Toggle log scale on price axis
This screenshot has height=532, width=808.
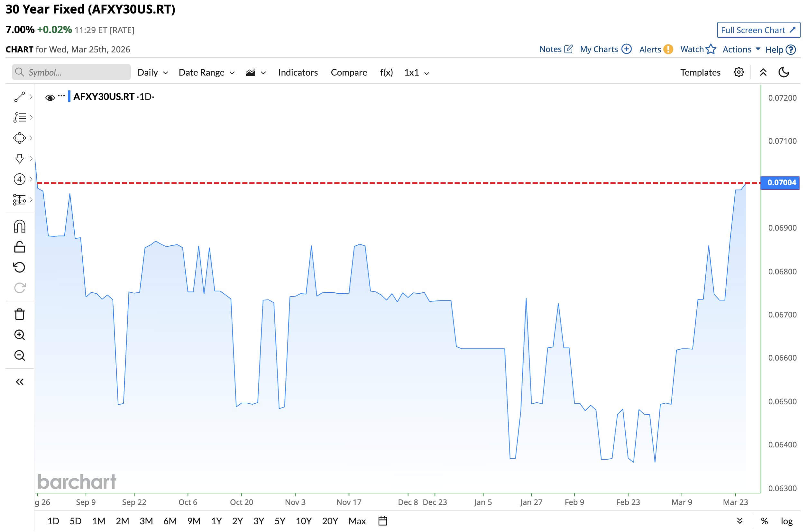(x=787, y=521)
